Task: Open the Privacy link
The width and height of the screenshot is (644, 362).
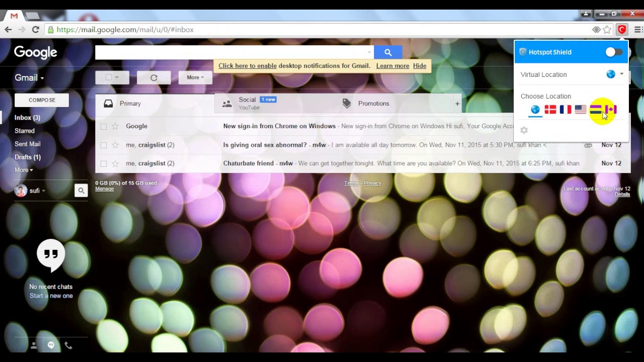Action: tap(372, 183)
